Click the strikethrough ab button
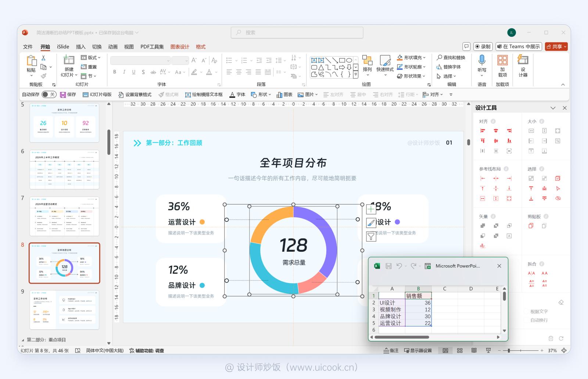The width and height of the screenshot is (588, 379). click(x=153, y=72)
